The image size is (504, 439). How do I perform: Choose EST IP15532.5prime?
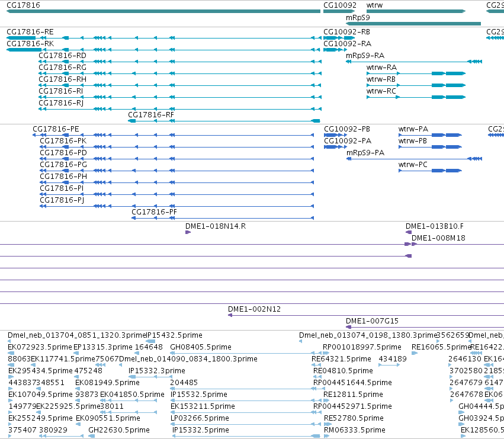199,395
